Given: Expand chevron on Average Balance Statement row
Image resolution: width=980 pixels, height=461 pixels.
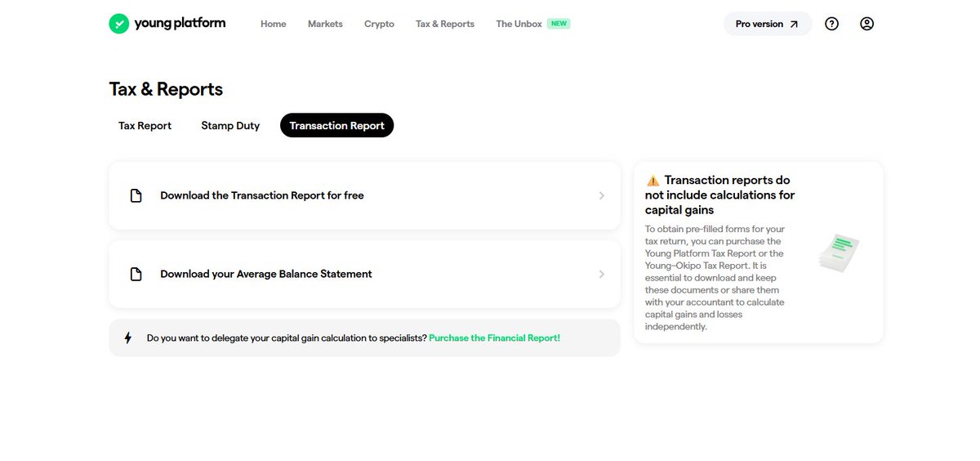Looking at the screenshot, I should (602, 274).
